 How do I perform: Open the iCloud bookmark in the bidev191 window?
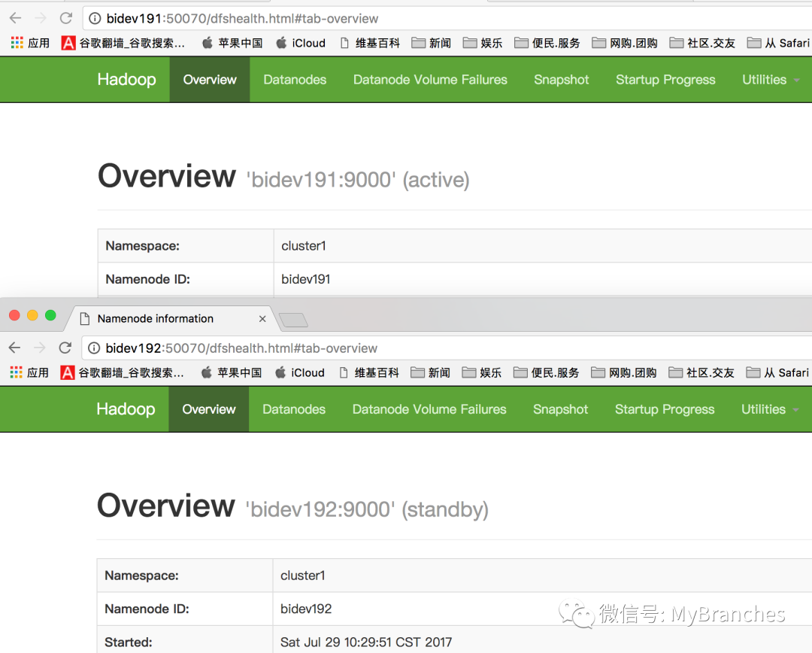[301, 43]
